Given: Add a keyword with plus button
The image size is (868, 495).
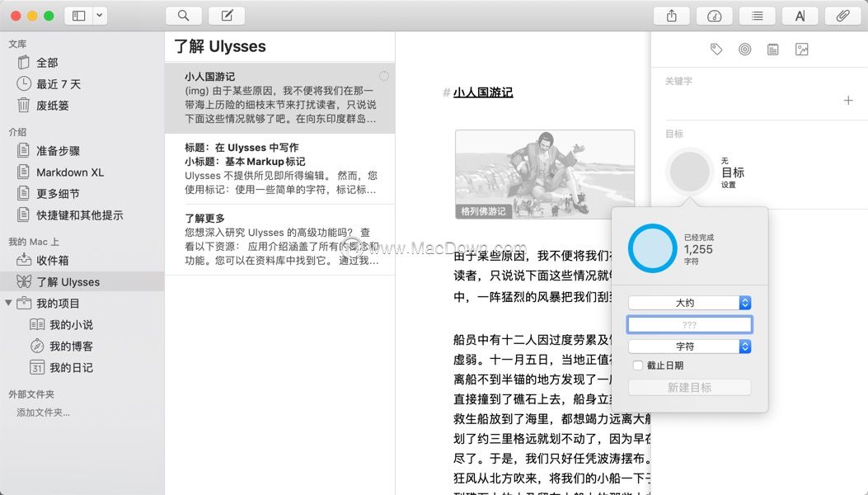Looking at the screenshot, I should click(x=848, y=101).
